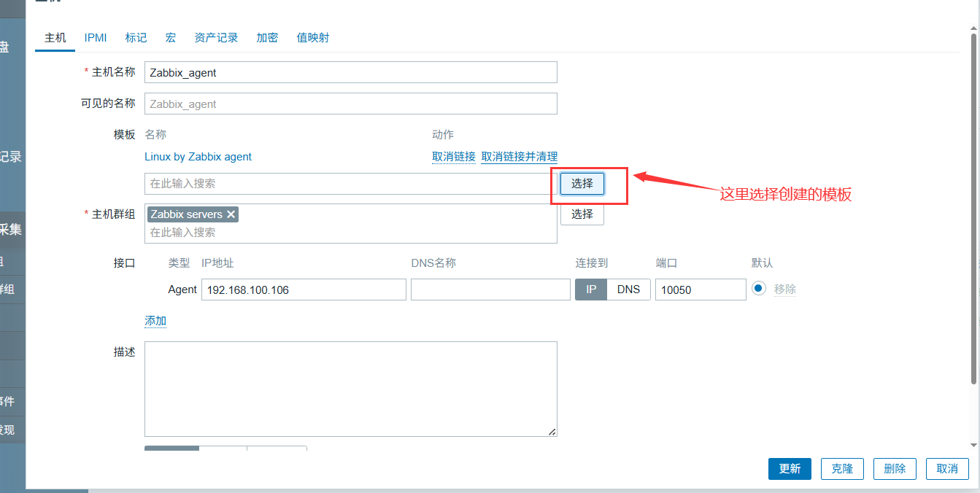The height and width of the screenshot is (493, 980).
Task: Open the Linux by Zabbix agent template link
Action: coord(198,157)
